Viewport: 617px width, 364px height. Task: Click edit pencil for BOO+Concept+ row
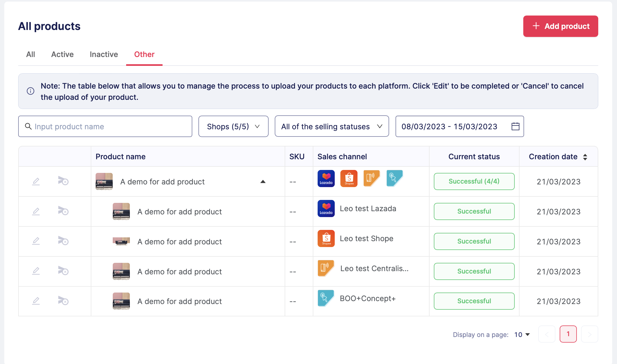[36, 301]
